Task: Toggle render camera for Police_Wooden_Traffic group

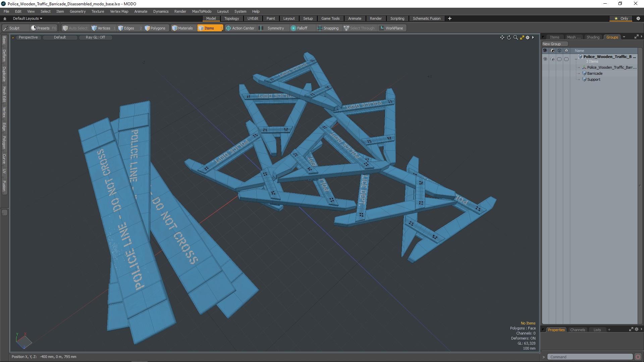Action: pyautogui.click(x=552, y=59)
